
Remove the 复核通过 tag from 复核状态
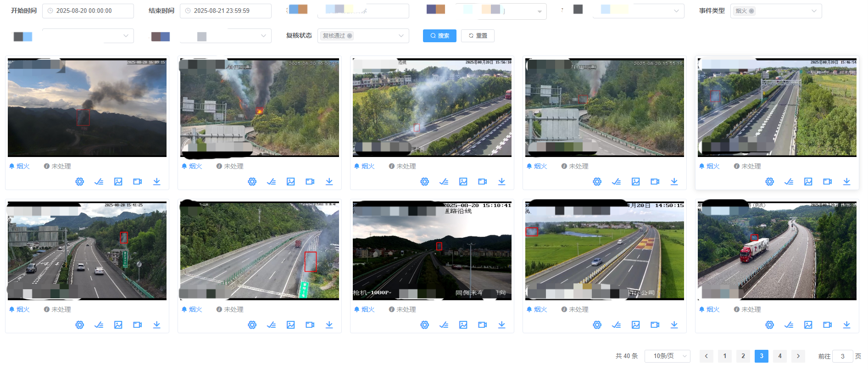pos(350,36)
